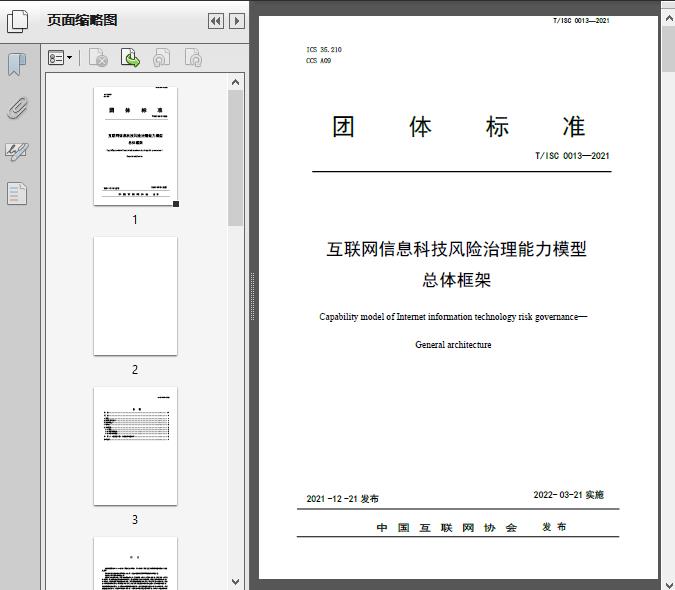The image size is (675, 590).
Task: Click the page 2 label number
Action: 135,370
